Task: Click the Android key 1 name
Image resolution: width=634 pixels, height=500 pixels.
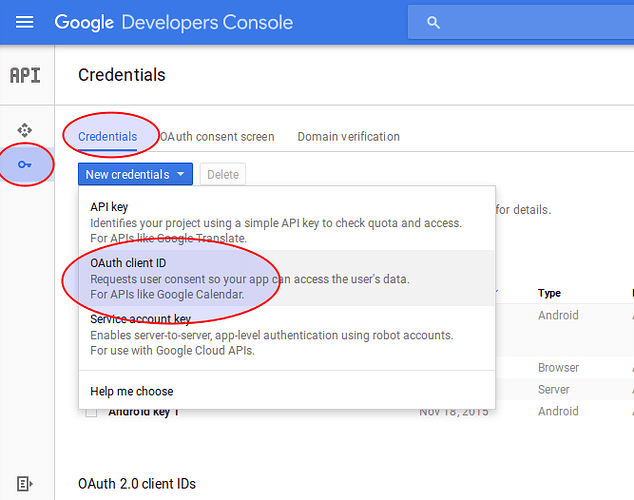Action: click(x=143, y=412)
